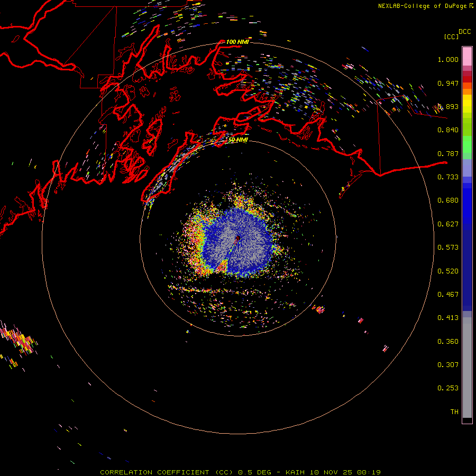Click the 0.307 scale value
Viewport: 476px width, 476px height.
tap(448, 365)
